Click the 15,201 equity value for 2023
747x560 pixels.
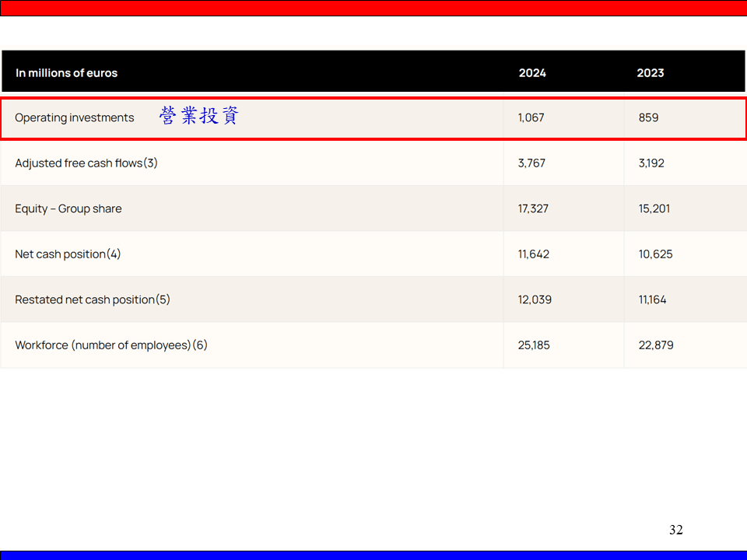(654, 208)
